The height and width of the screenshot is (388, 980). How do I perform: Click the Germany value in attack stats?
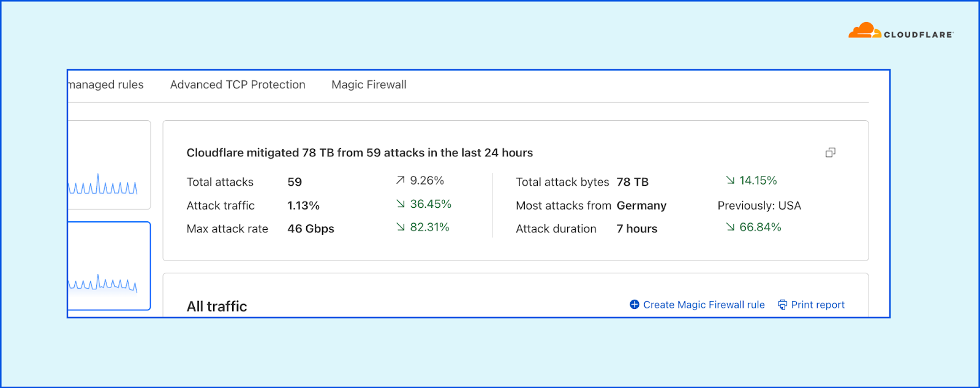641,205
